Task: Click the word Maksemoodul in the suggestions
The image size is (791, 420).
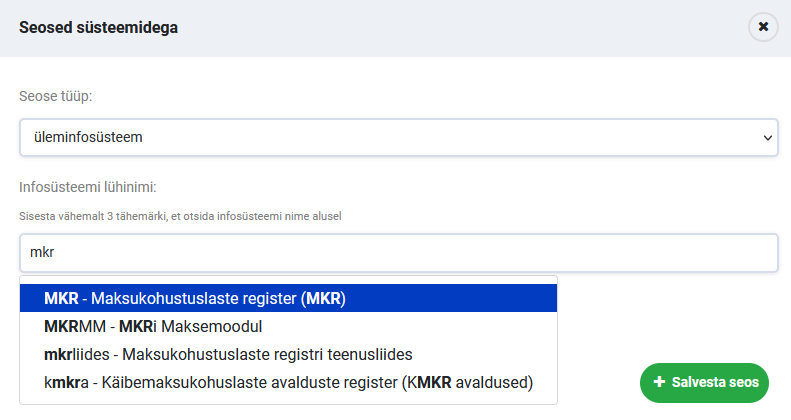Action: coord(220,326)
